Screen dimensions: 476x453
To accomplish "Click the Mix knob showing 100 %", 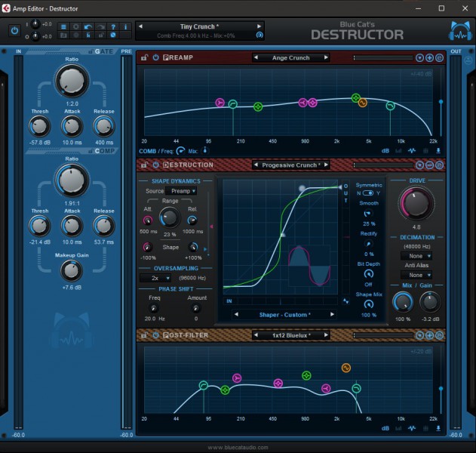I will pos(403,302).
